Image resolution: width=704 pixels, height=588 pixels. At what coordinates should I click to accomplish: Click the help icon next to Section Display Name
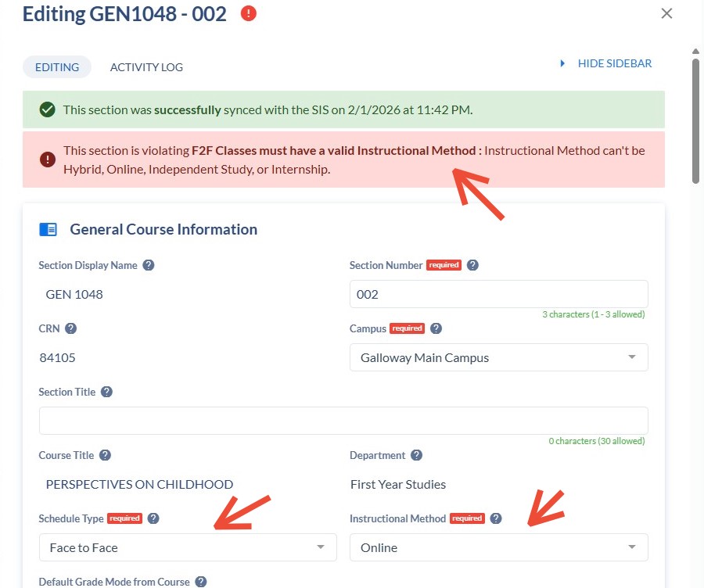(x=148, y=265)
